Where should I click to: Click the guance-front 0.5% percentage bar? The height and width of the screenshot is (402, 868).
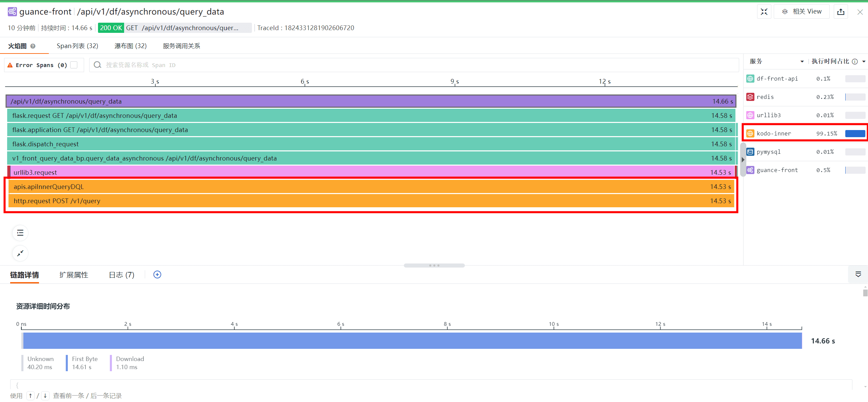click(x=855, y=170)
